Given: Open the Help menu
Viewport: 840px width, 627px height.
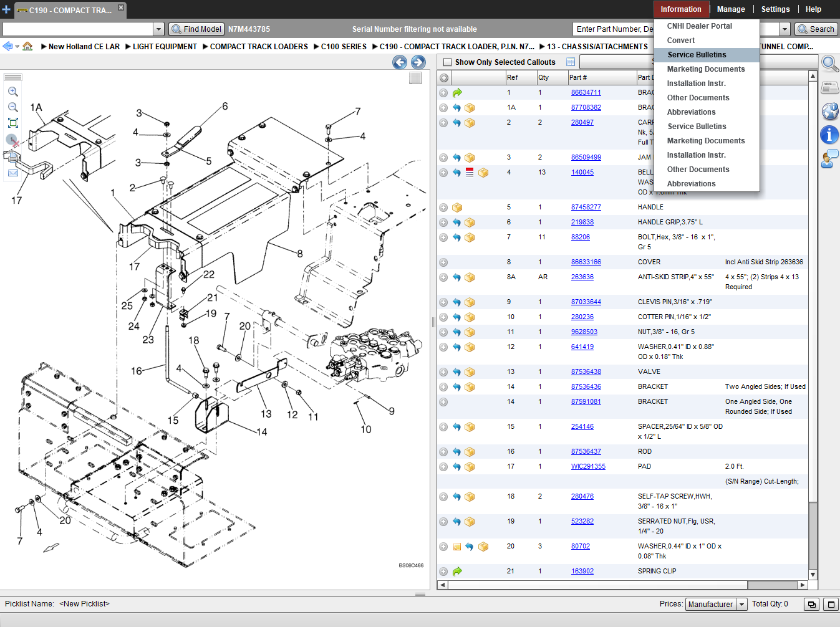Looking at the screenshot, I should tap(813, 9).
